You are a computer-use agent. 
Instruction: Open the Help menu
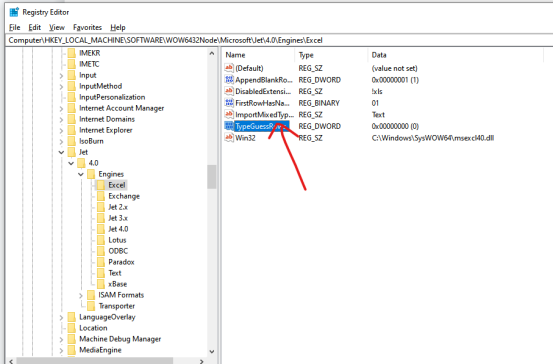click(x=118, y=27)
